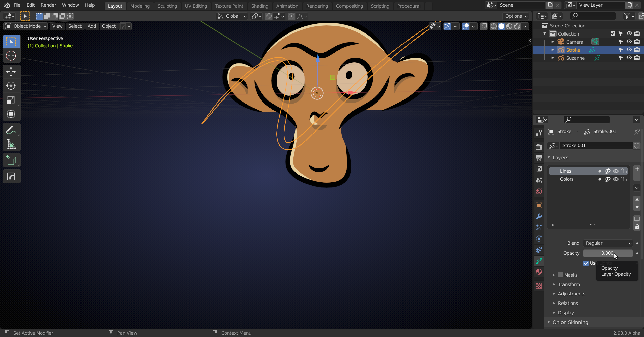The width and height of the screenshot is (644, 337).
Task: Select the Annotate pencil tool
Action: pyautogui.click(x=11, y=130)
